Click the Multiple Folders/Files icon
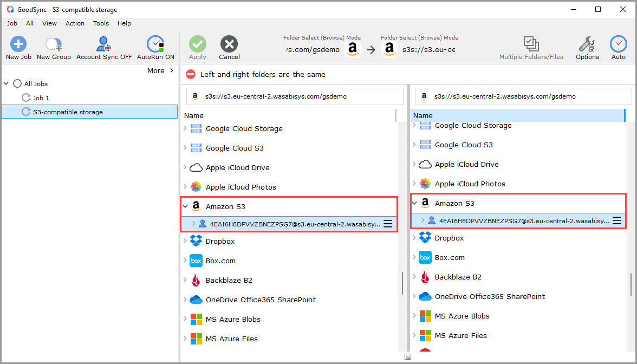The height and width of the screenshot is (364, 637). 531,44
